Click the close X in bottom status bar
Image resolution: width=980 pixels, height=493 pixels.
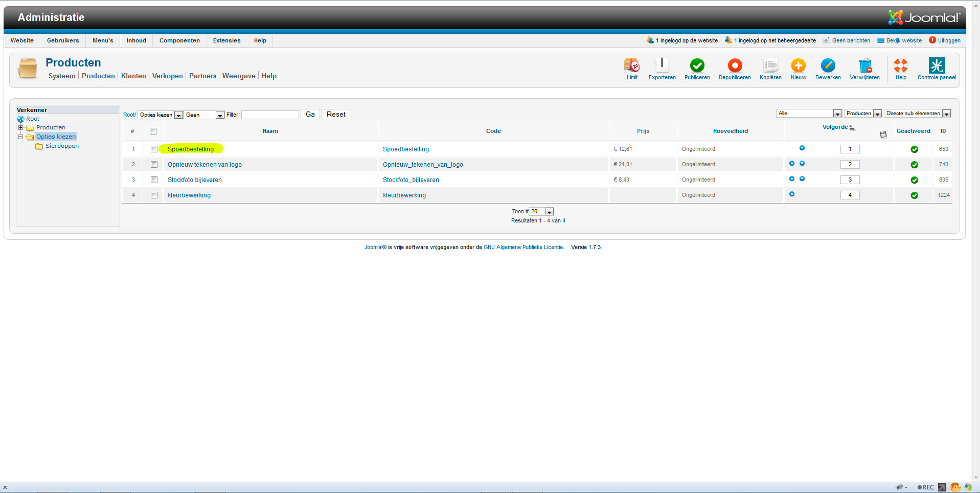coord(5,487)
